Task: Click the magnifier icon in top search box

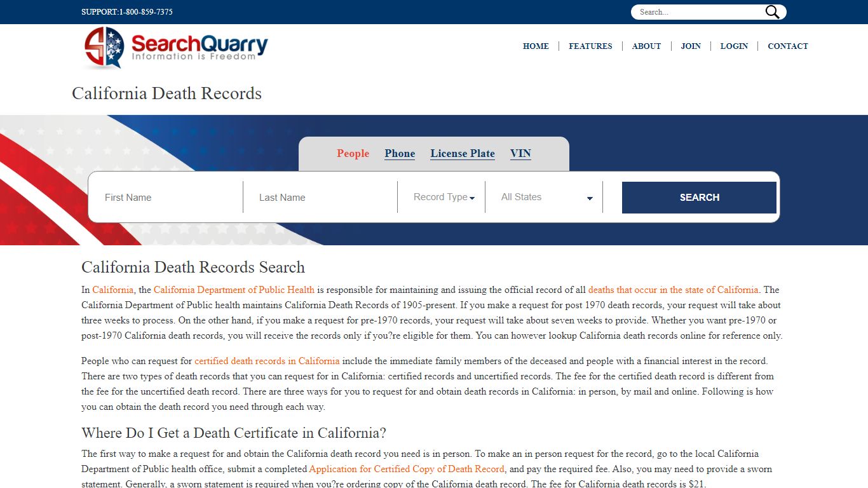Action: [772, 12]
